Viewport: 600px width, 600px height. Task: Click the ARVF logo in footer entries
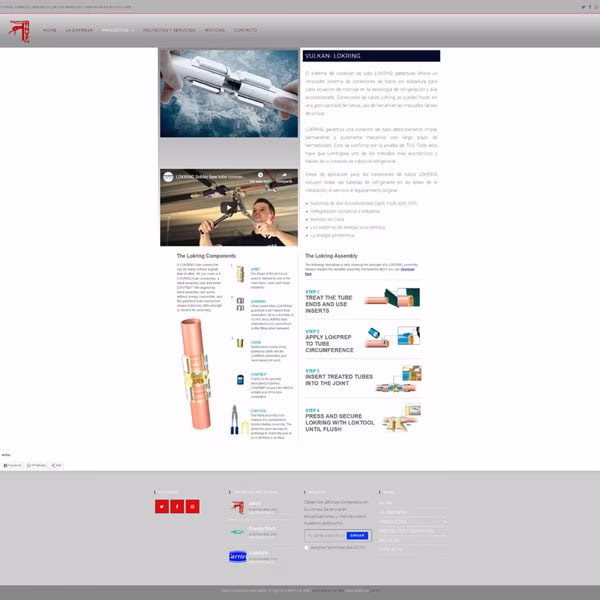tap(238, 507)
